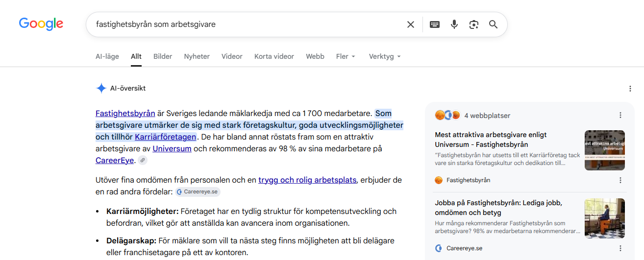Clear the search query with X icon
This screenshot has width=644, height=260.
point(411,24)
